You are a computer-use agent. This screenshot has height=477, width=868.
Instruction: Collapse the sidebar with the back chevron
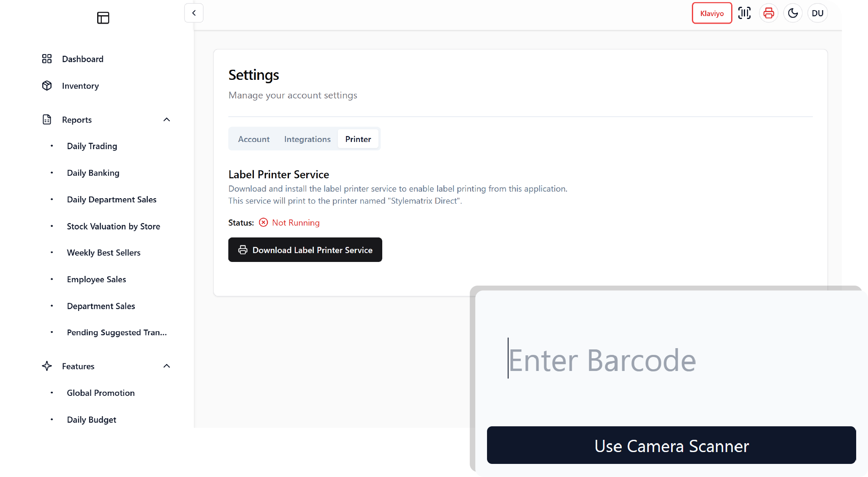[194, 13]
